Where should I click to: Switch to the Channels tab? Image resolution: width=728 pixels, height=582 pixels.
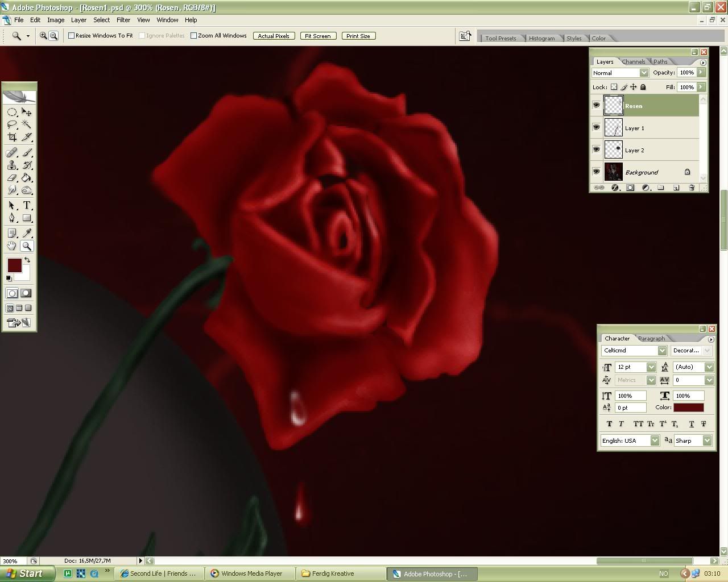(633, 61)
